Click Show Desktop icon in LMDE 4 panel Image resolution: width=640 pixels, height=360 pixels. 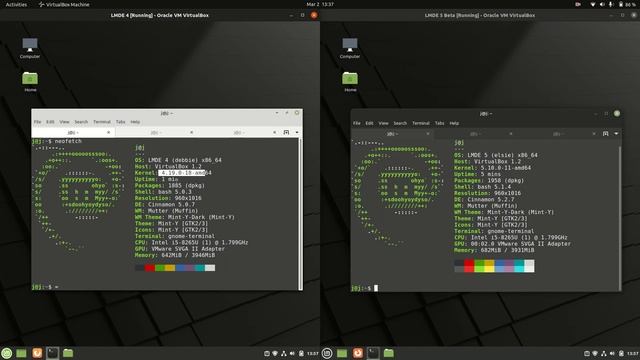(21, 353)
